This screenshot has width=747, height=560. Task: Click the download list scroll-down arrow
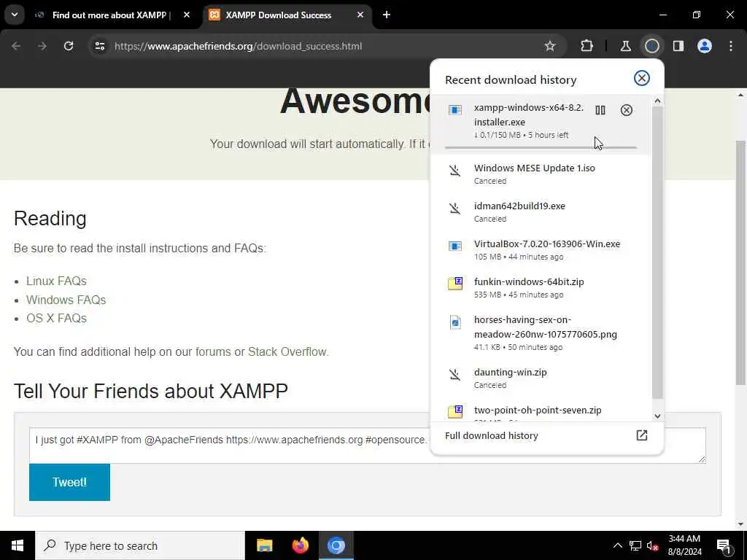tap(657, 416)
